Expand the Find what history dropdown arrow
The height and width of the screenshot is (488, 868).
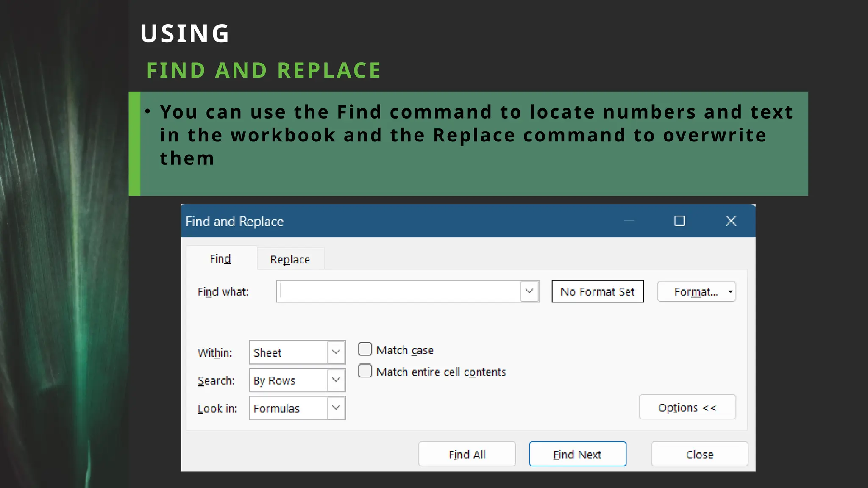[529, 291]
